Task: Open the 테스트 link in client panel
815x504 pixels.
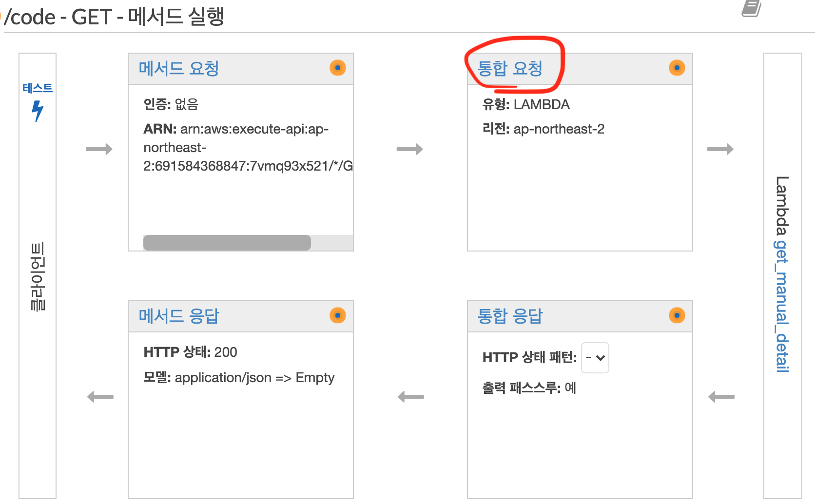Action: point(38,88)
